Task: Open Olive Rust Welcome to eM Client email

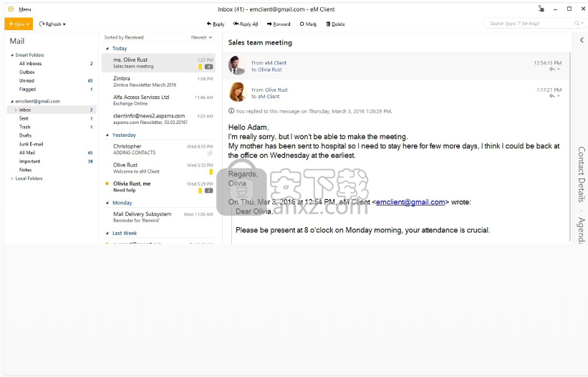Action: [158, 168]
